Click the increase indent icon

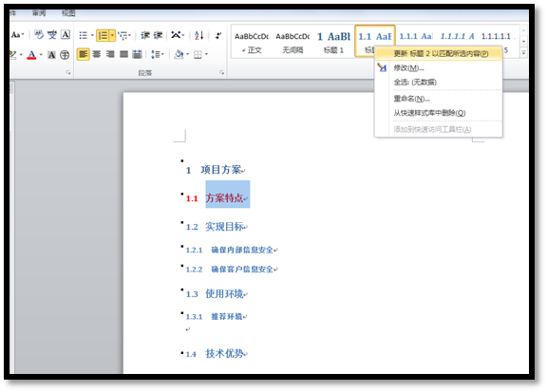pyautogui.click(x=158, y=35)
